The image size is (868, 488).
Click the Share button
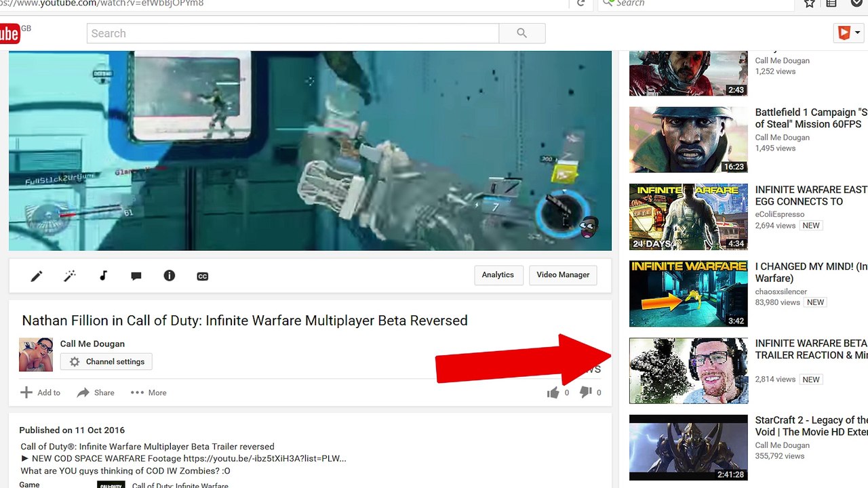click(x=96, y=392)
